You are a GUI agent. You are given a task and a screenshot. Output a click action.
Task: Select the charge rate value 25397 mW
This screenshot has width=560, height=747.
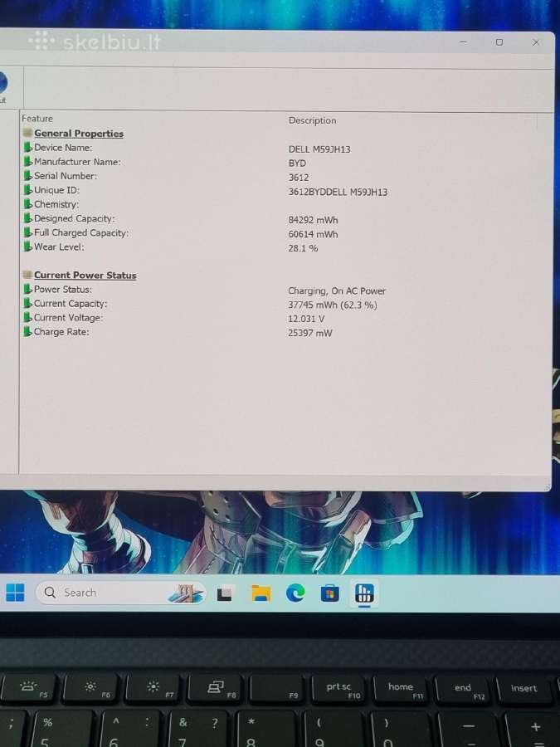click(x=309, y=333)
